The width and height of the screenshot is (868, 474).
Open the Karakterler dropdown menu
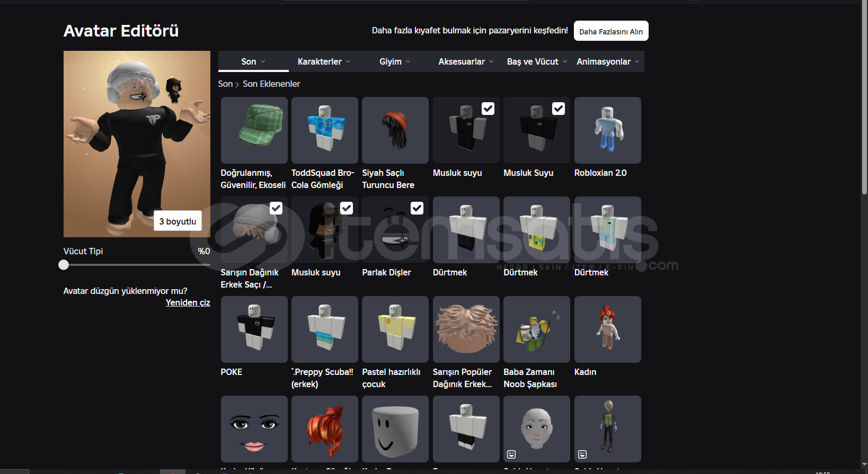[x=324, y=61]
